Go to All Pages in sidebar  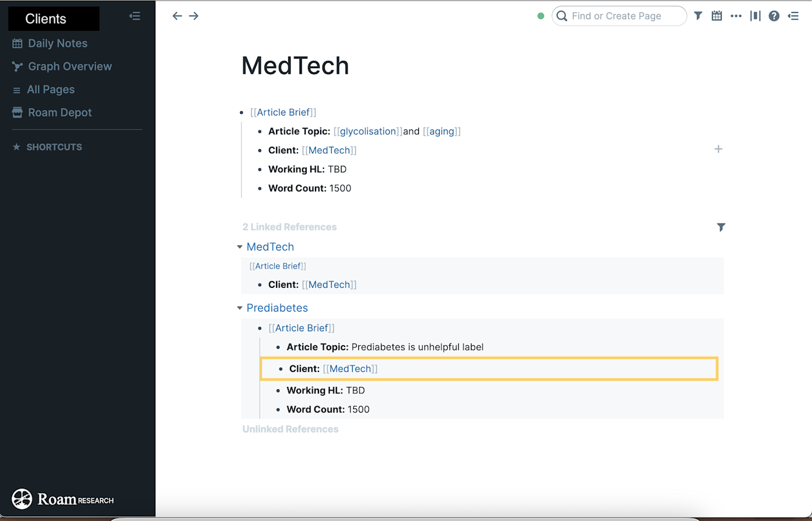[50, 90]
